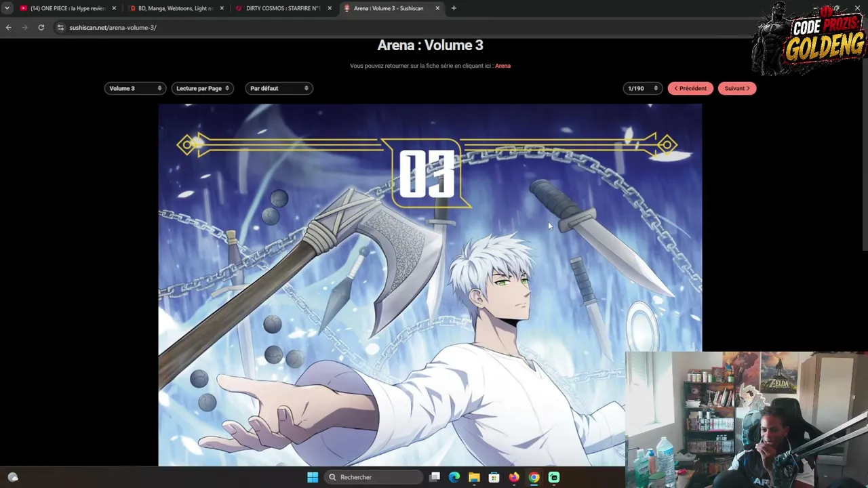868x488 pixels.
Task: Open Microsoft Store from the taskbar
Action: [x=494, y=477]
